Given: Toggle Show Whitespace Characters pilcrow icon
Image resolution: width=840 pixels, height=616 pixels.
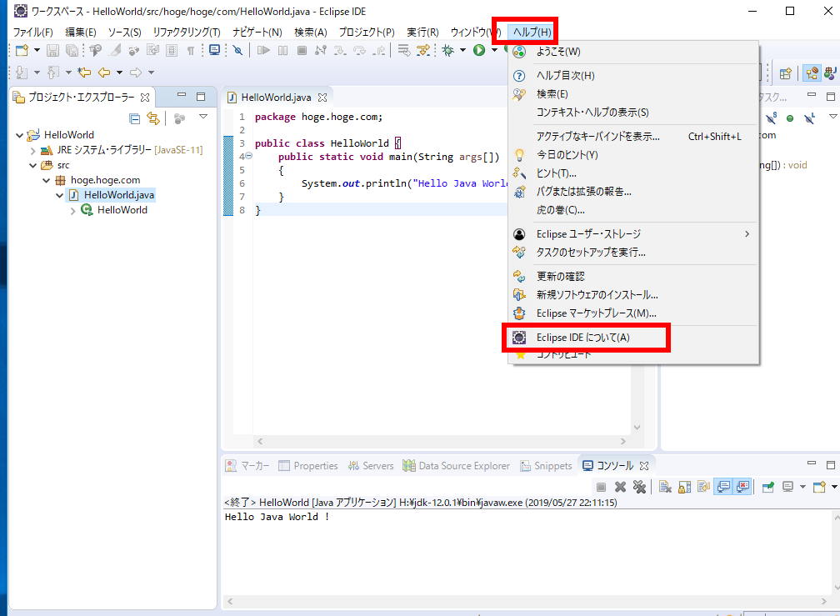Looking at the screenshot, I should tap(190, 51).
